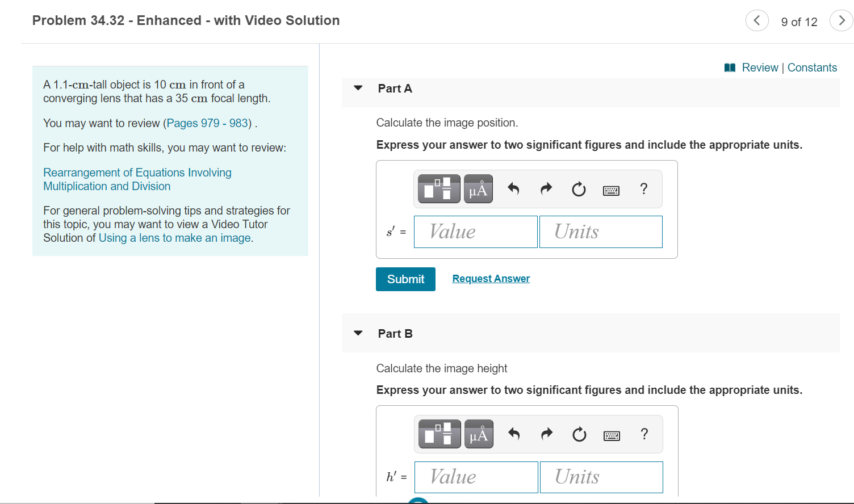
Task: Submit the Part A answer
Action: [x=405, y=279]
